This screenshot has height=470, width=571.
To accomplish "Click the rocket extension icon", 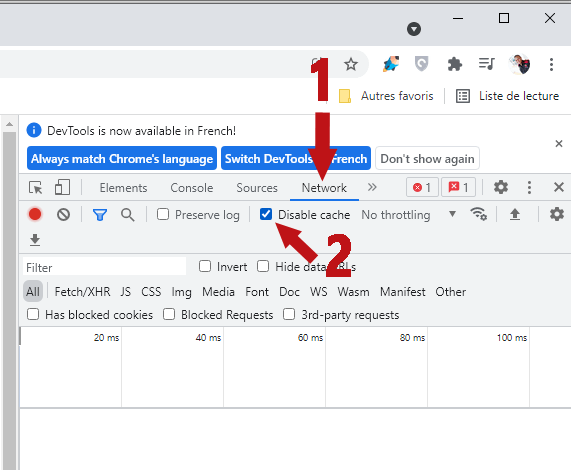I will click(x=391, y=64).
